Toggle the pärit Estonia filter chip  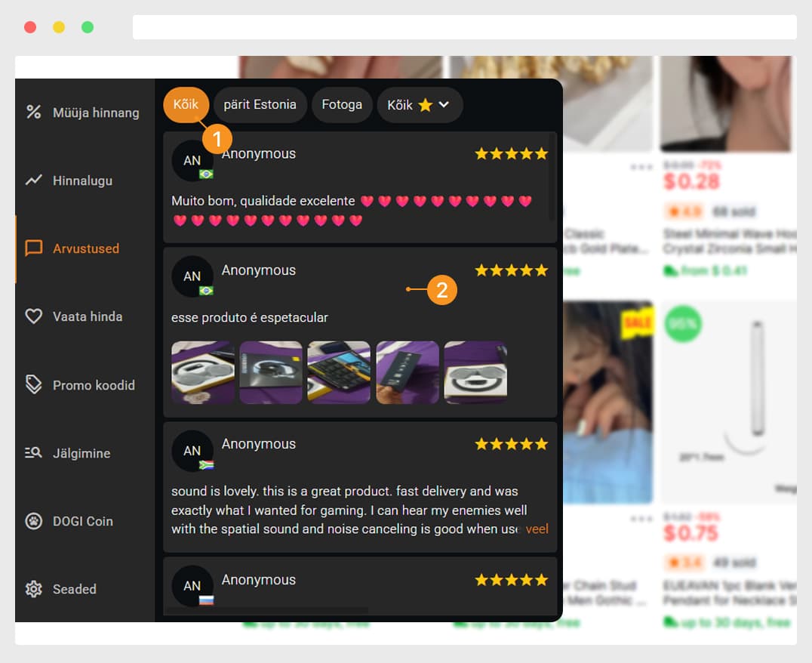260,105
